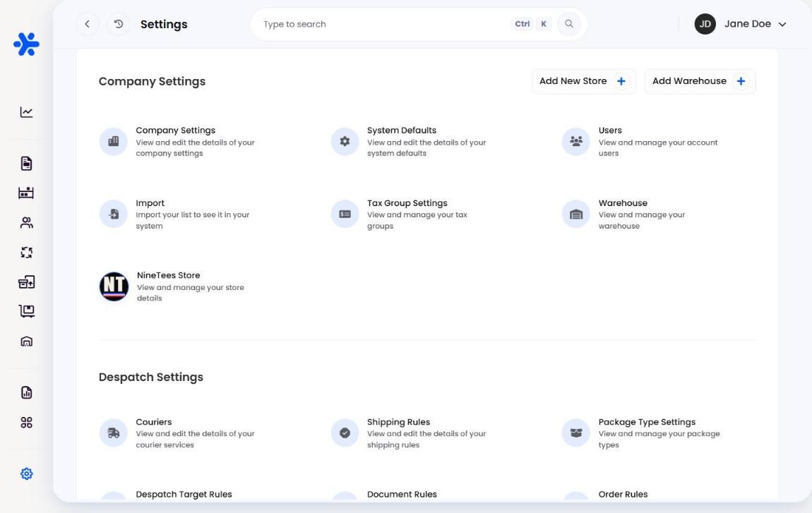
Task: Click Add Warehouse button
Action: tap(700, 81)
